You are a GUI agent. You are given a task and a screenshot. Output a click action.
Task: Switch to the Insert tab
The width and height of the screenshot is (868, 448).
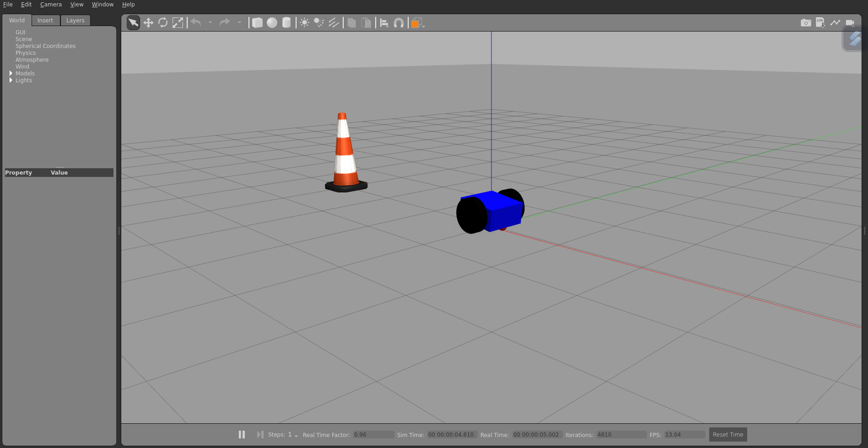click(45, 21)
